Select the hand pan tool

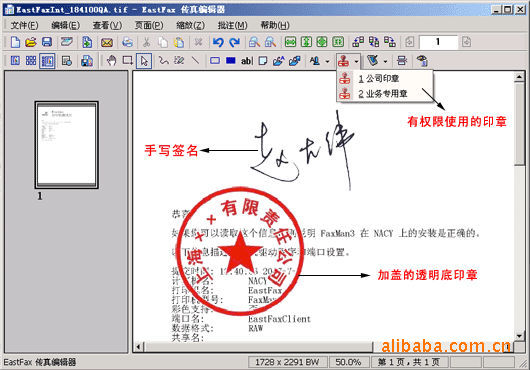[x=111, y=61]
